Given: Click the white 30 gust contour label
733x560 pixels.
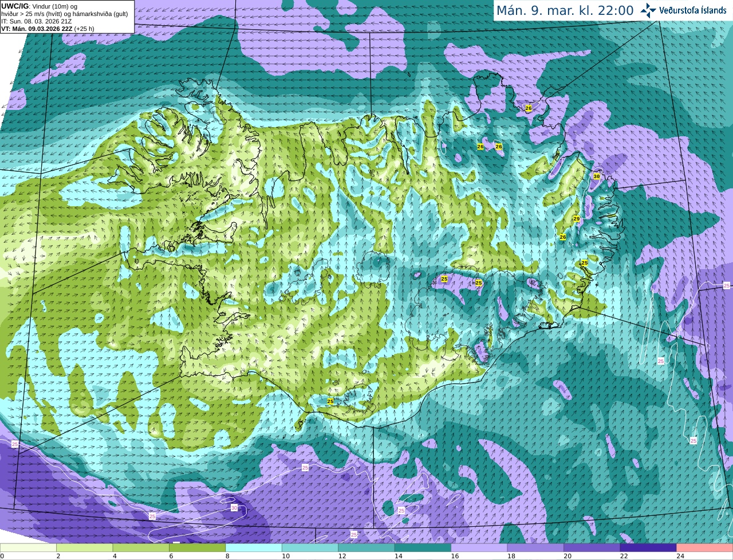Looking at the screenshot, I should point(234,508).
